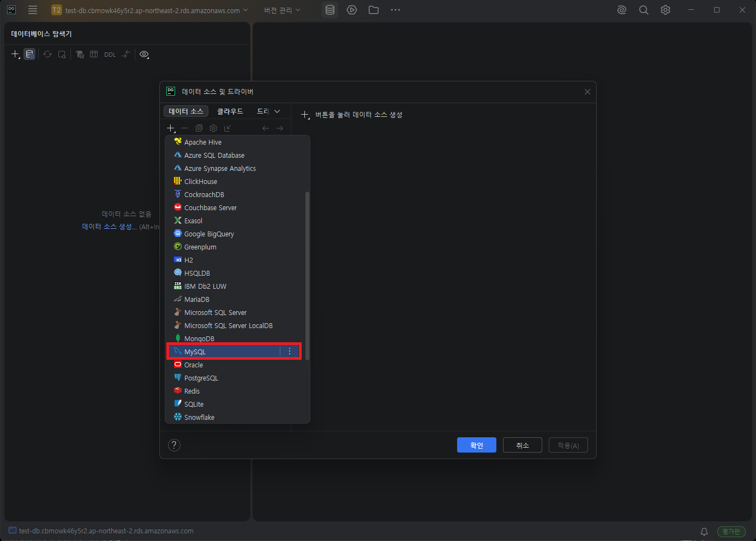756x541 pixels.
Task: Click the 취소 button
Action: (523, 445)
